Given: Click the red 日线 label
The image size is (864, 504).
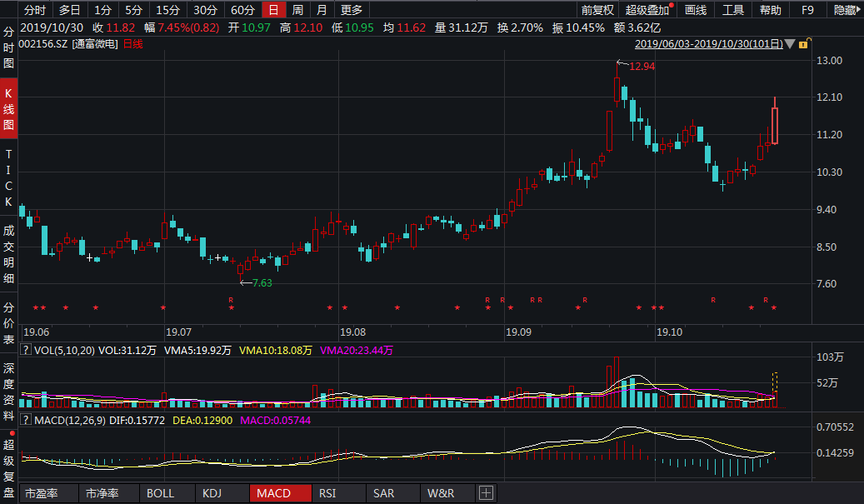Looking at the screenshot, I should tap(132, 44).
